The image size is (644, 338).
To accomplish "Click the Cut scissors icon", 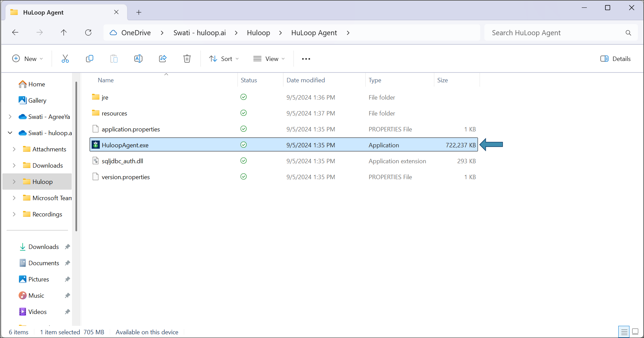I will click(65, 59).
